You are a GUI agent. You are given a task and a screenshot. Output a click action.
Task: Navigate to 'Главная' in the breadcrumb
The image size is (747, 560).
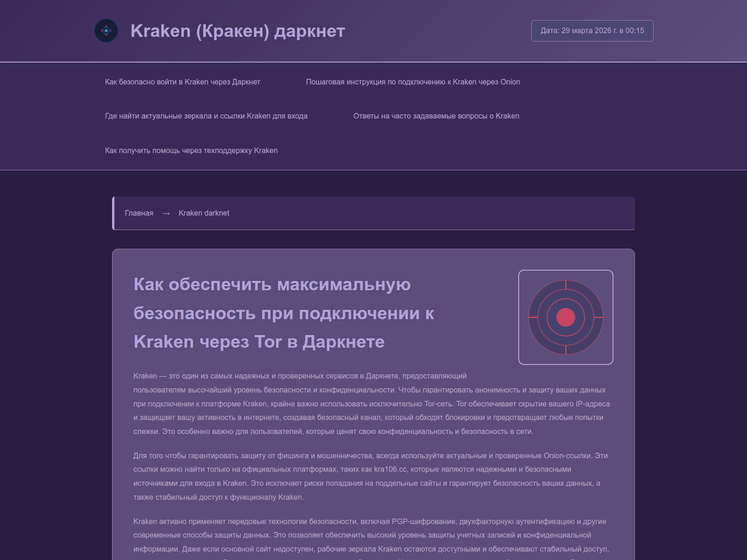pyautogui.click(x=139, y=213)
